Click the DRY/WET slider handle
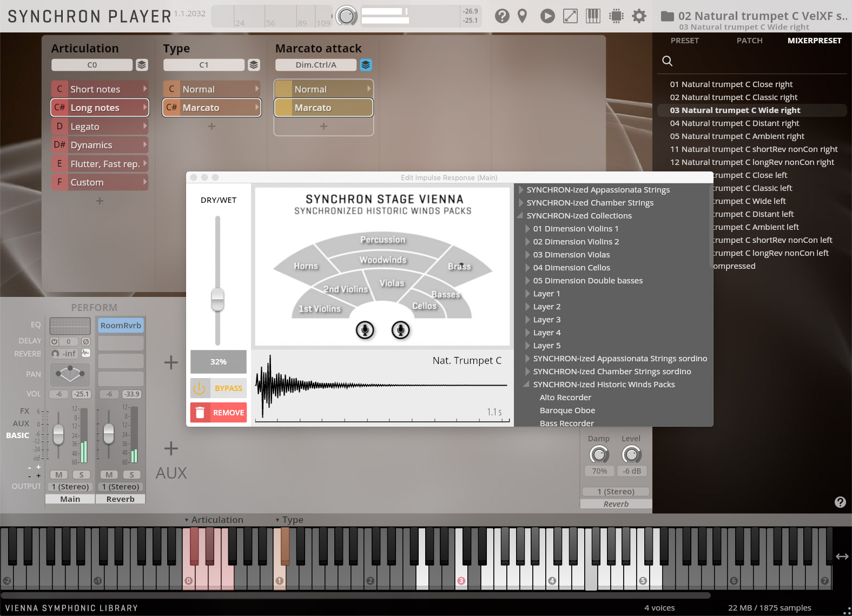The image size is (852, 616). [217, 299]
